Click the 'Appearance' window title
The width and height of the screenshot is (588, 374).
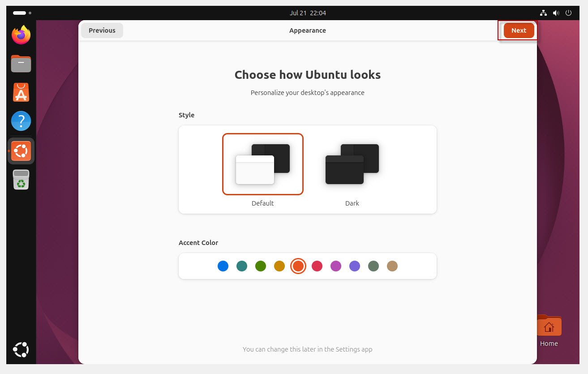(308, 30)
